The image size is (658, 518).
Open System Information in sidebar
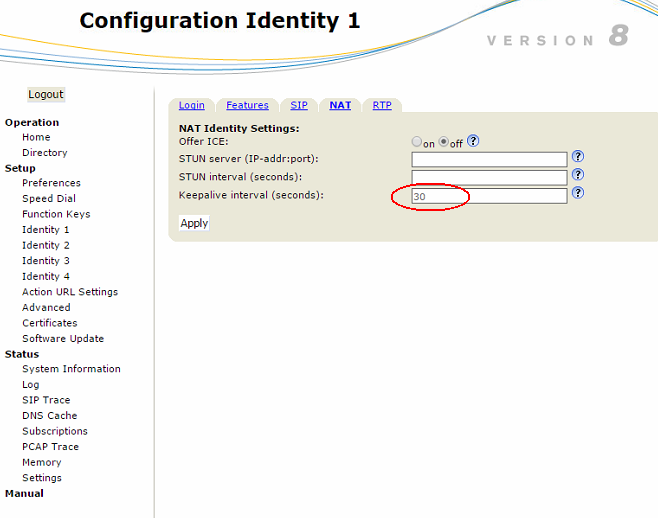click(71, 369)
